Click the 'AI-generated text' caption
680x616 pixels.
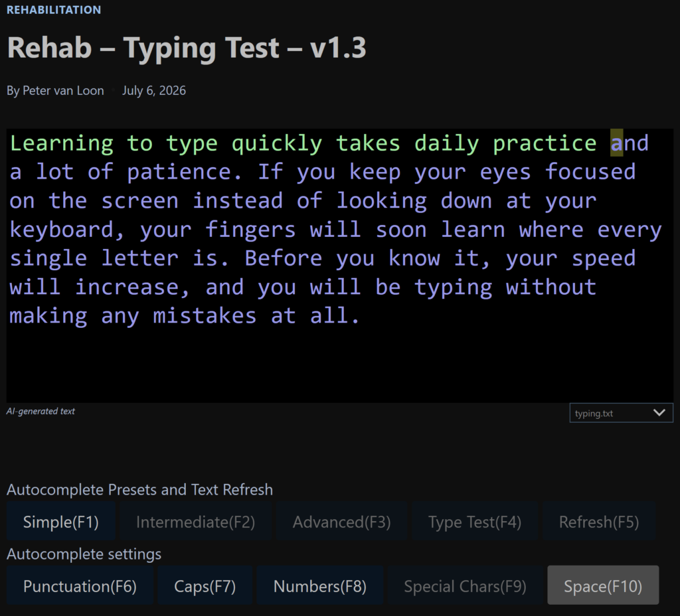[41, 411]
